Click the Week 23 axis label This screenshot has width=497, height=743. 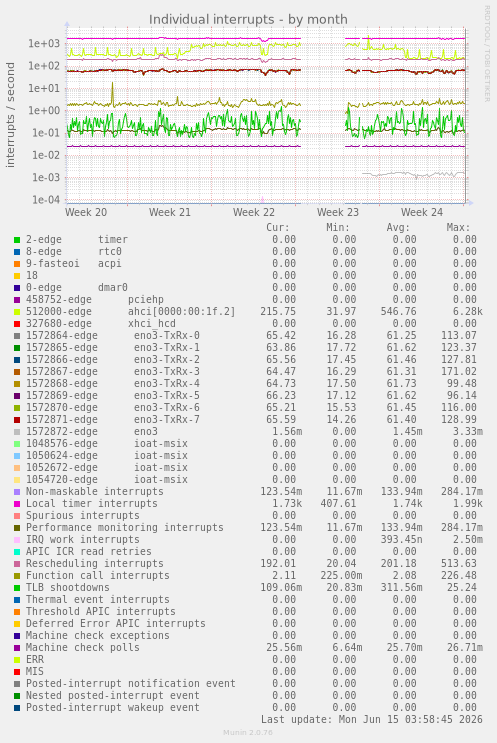[x=338, y=212]
